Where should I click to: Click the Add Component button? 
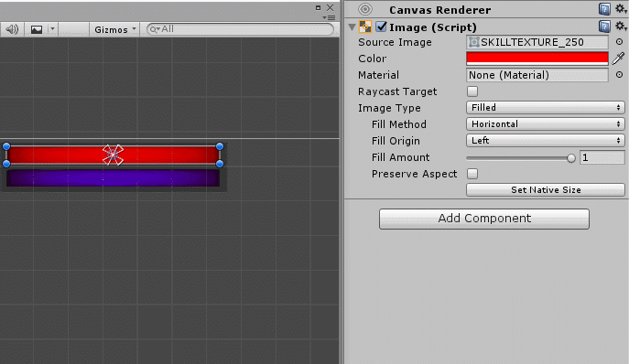point(484,219)
